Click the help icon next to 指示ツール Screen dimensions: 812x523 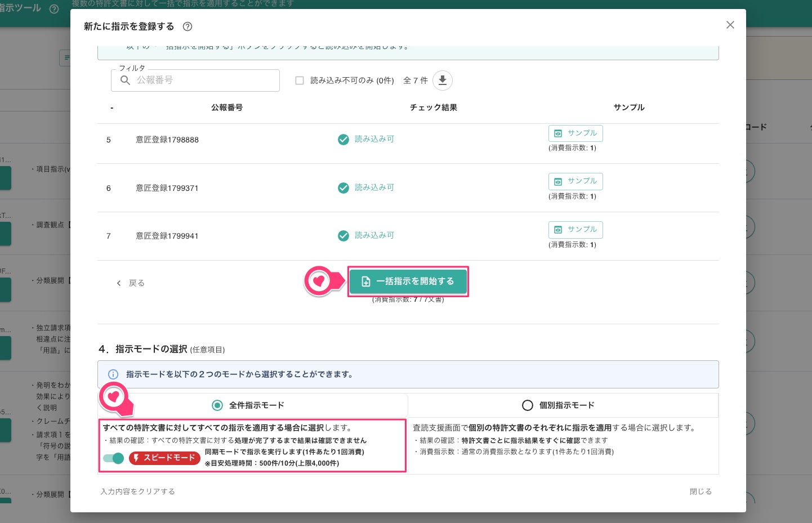[54, 9]
